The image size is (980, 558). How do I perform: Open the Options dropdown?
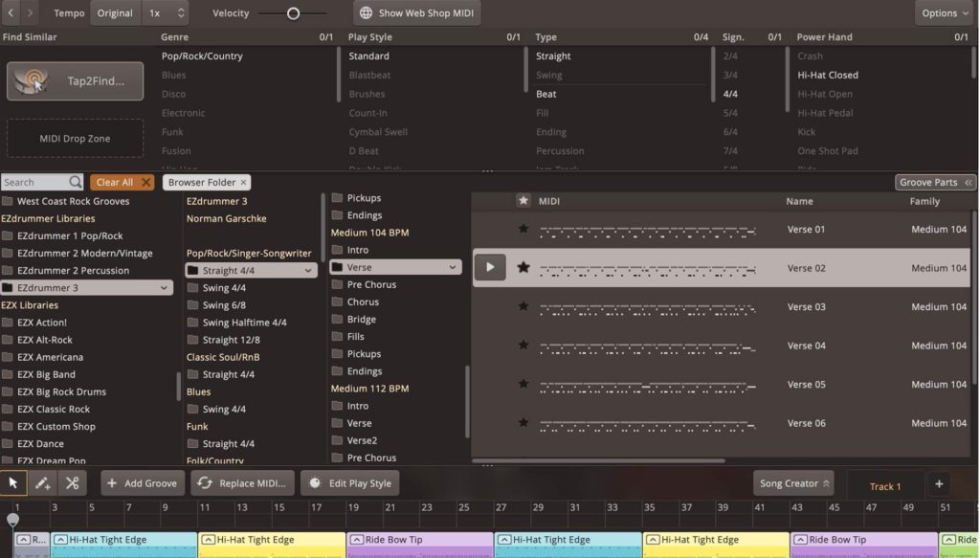(x=945, y=12)
